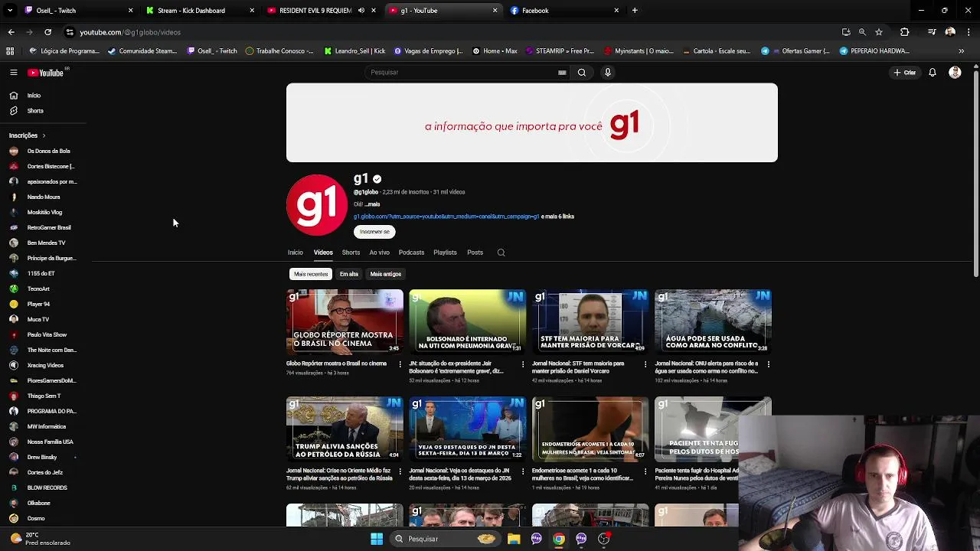Open the g1.globo.com channel link
The width and height of the screenshot is (980, 551).
tap(446, 217)
